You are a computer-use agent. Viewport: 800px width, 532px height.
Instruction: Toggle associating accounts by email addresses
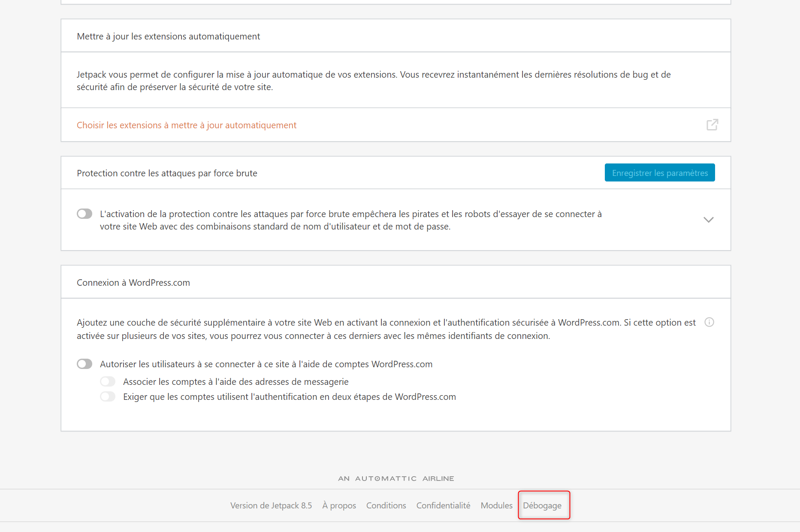coord(108,381)
